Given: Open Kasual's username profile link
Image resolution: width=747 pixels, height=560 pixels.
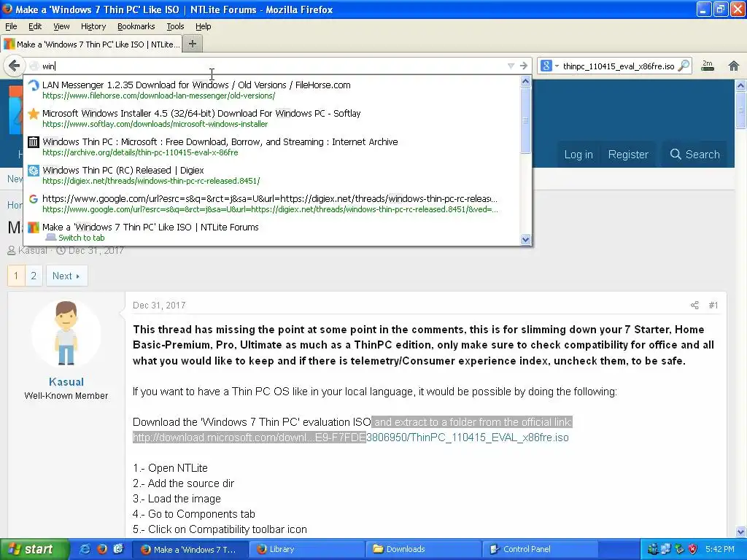Looking at the screenshot, I should point(66,382).
